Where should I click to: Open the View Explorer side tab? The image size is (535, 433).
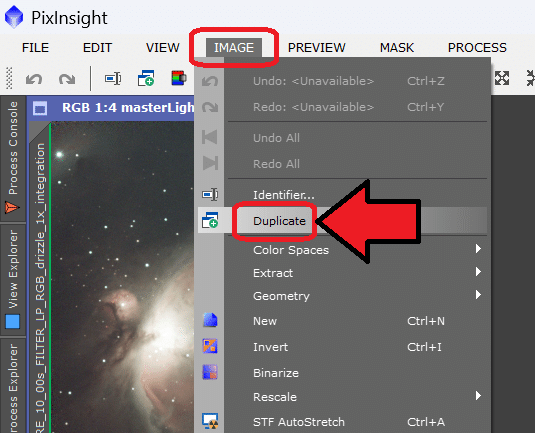coord(13,280)
